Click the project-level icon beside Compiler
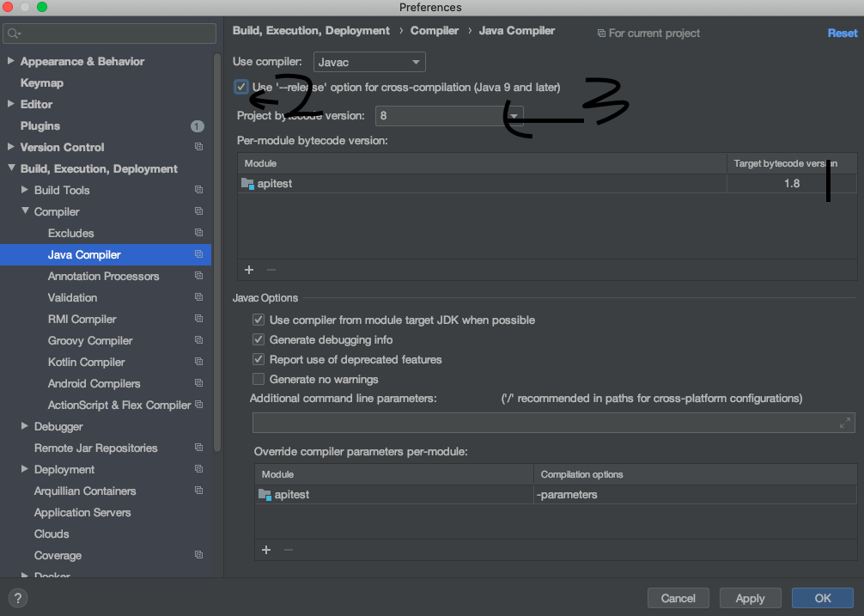Screen dimensions: 864x616 tap(199, 211)
